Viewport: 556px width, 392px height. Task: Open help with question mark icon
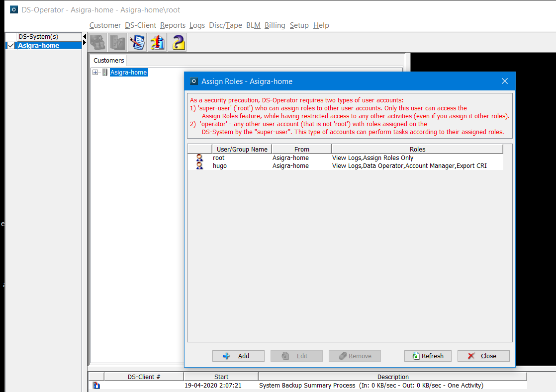tap(177, 42)
